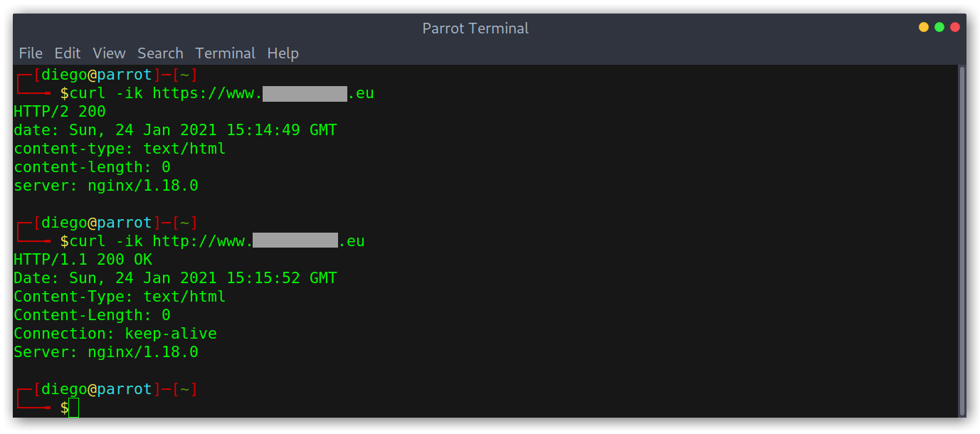Click the https://www URL in first curl command
Image resolution: width=980 pixels, height=434 pixels.
(263, 93)
